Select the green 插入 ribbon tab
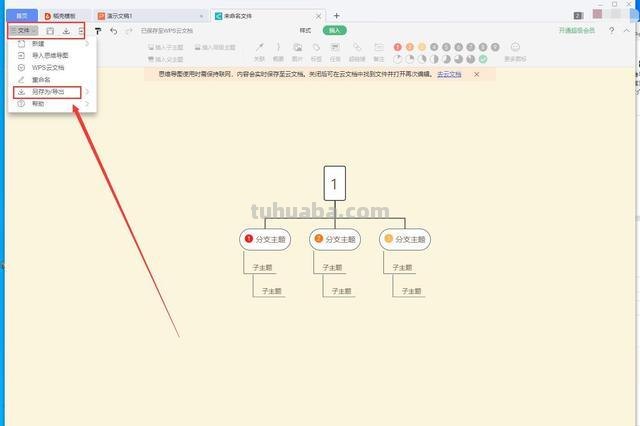 click(x=334, y=31)
